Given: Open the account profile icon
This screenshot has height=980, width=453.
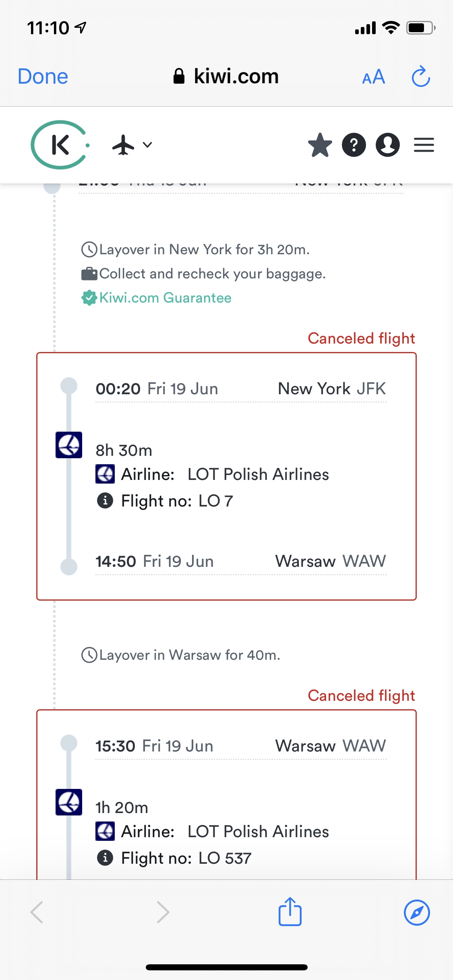Looking at the screenshot, I should pyautogui.click(x=387, y=145).
